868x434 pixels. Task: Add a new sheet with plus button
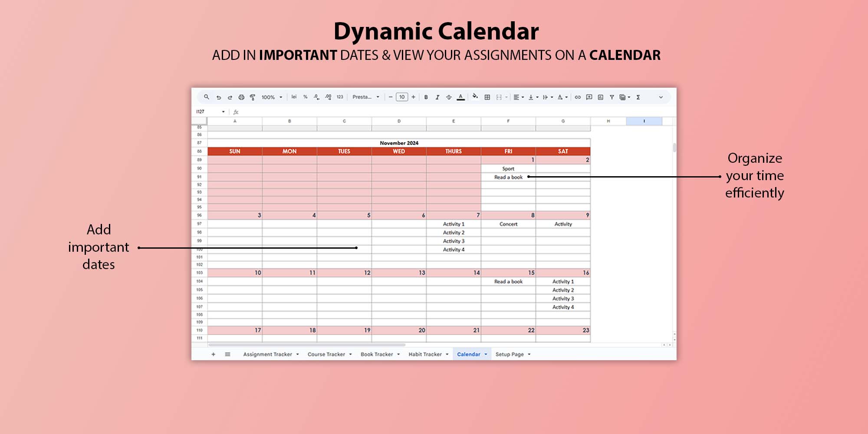pos(213,355)
